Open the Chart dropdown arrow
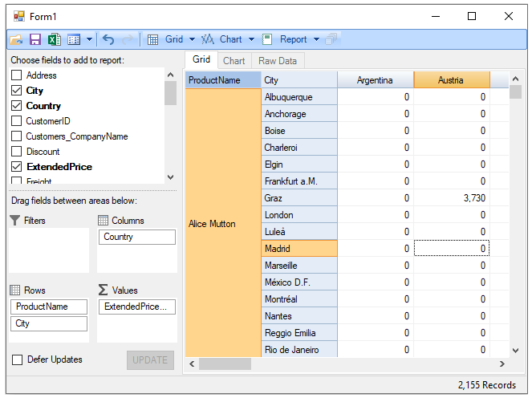This screenshot has width=532, height=398. [x=251, y=39]
